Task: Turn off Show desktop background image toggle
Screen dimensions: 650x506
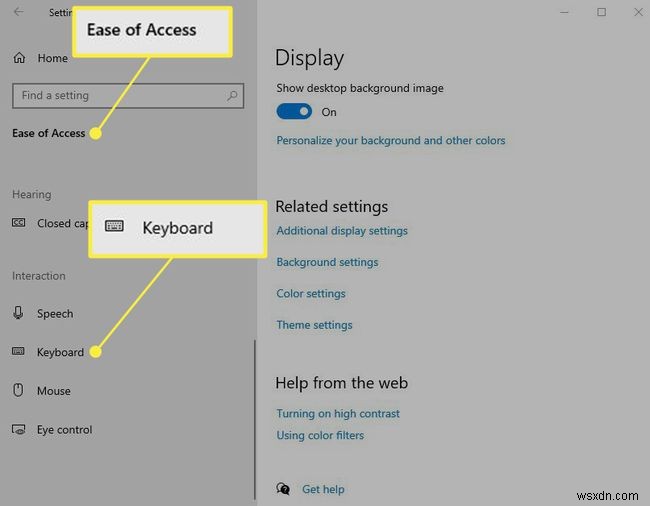Action: pyautogui.click(x=294, y=111)
